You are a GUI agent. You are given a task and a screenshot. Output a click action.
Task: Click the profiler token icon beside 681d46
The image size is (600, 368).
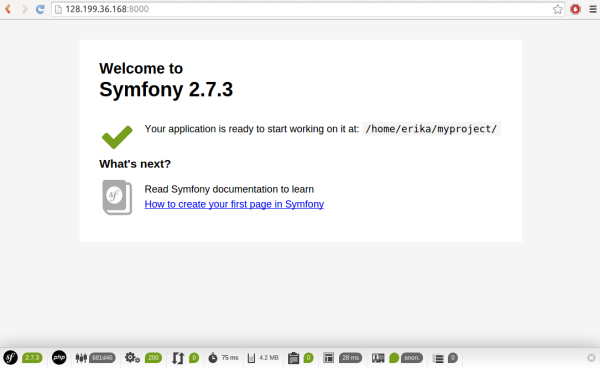pos(81,358)
